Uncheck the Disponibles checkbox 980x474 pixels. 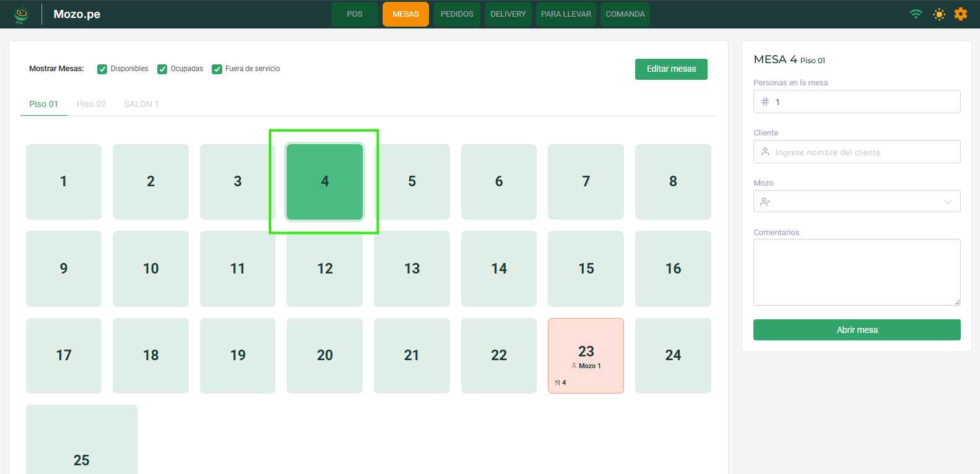pos(102,69)
